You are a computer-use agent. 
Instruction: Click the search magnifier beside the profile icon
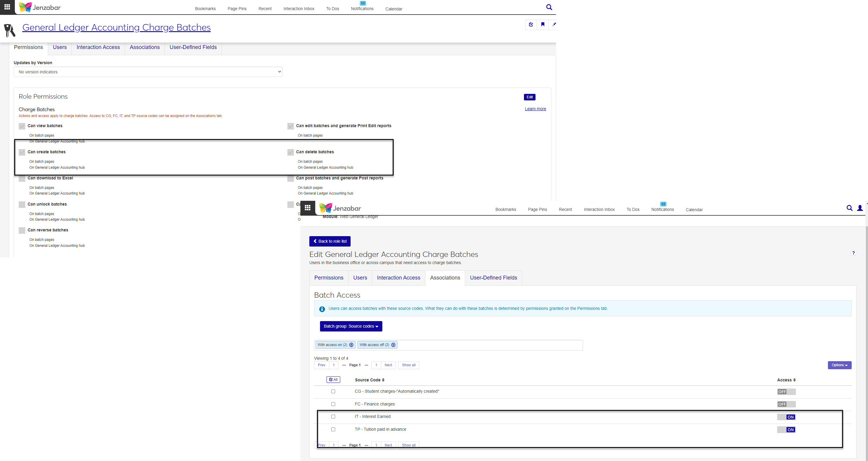pyautogui.click(x=850, y=208)
